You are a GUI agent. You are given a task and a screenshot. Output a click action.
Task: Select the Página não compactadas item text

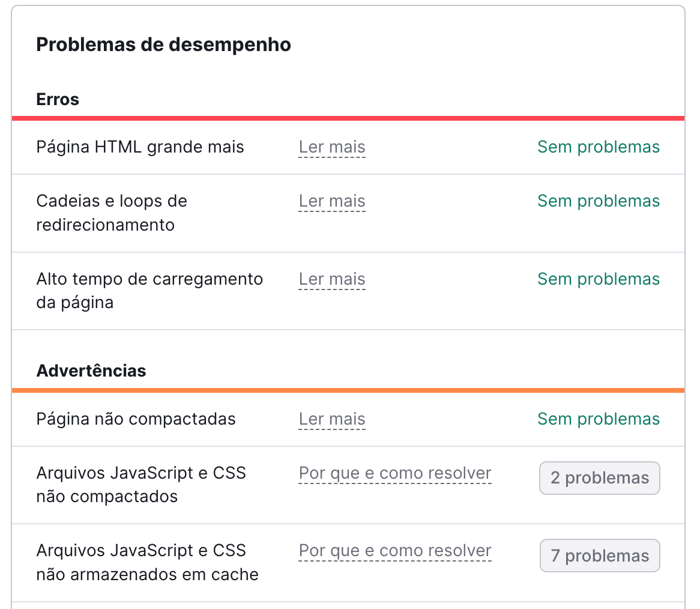pyautogui.click(x=135, y=419)
